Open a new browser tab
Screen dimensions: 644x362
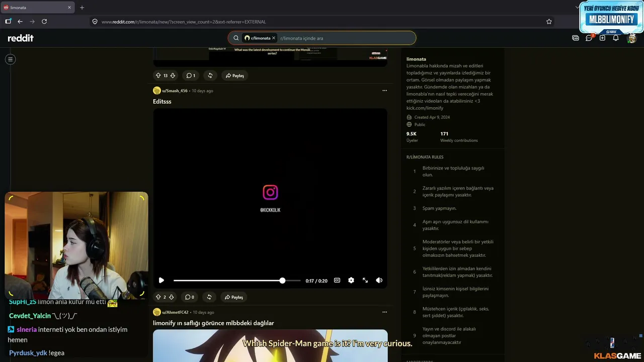click(x=82, y=8)
